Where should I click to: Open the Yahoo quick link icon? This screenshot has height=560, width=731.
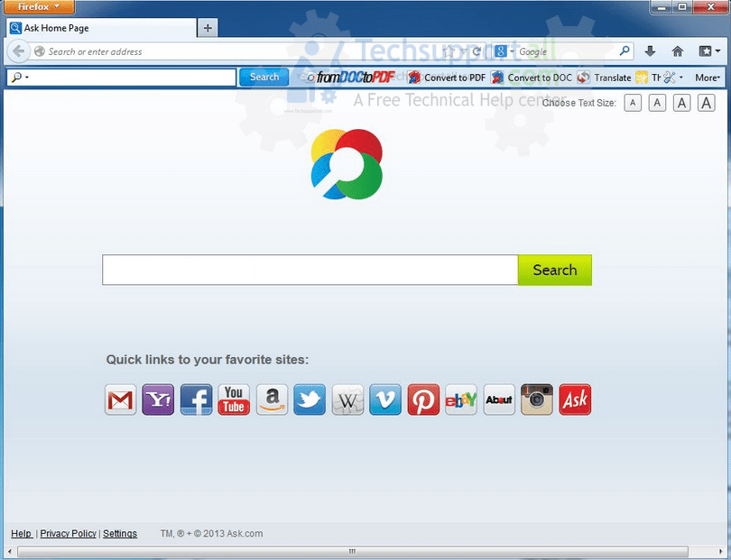(x=158, y=399)
